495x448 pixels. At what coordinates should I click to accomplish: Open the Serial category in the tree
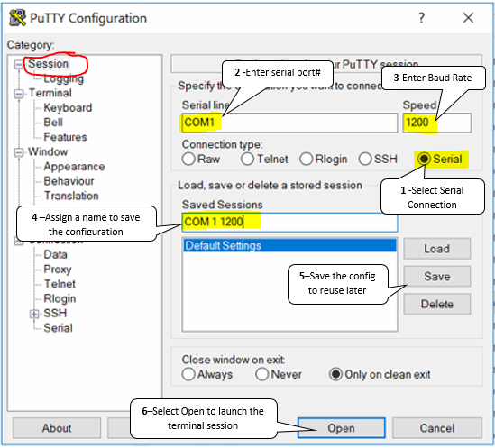click(x=58, y=328)
